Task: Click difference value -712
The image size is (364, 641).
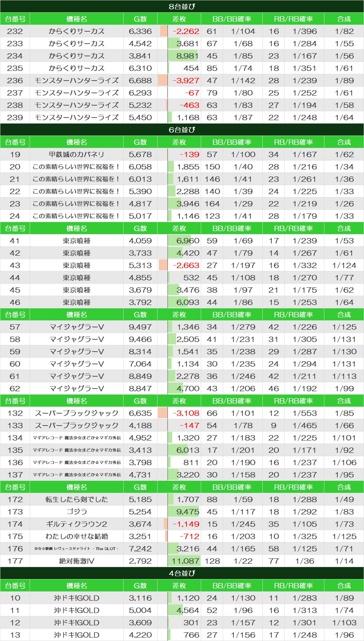Action: [x=189, y=536]
